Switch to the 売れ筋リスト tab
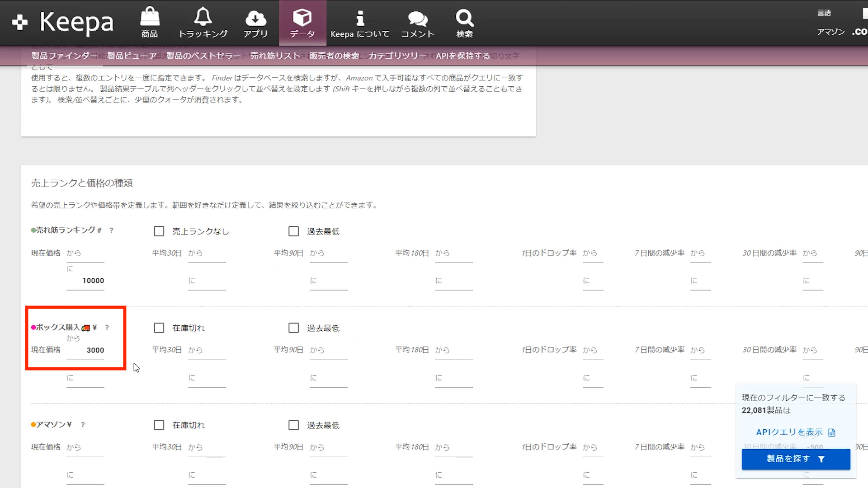 [x=275, y=56]
